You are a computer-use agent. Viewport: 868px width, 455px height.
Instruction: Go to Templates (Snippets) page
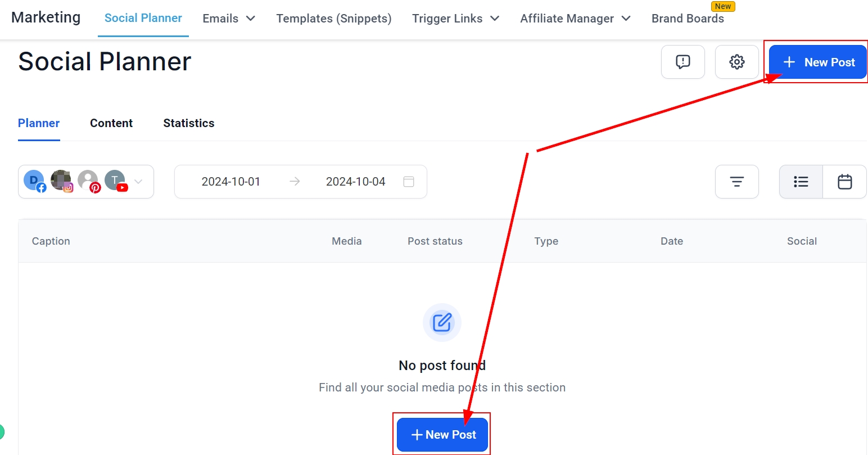tap(334, 19)
